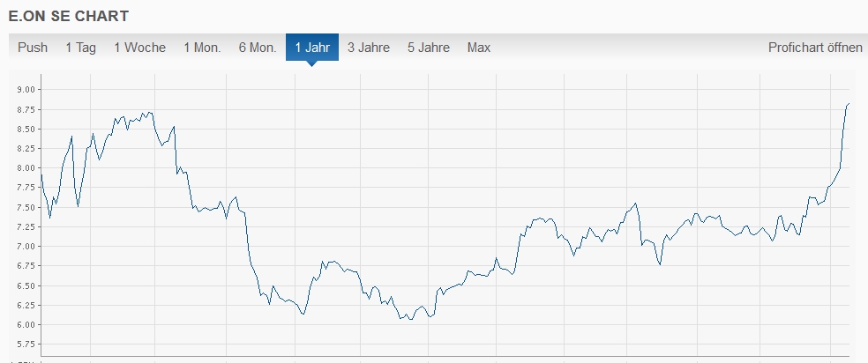Click the E.ON SE CHART heading
This screenshot has width=868, height=363.
(x=69, y=16)
